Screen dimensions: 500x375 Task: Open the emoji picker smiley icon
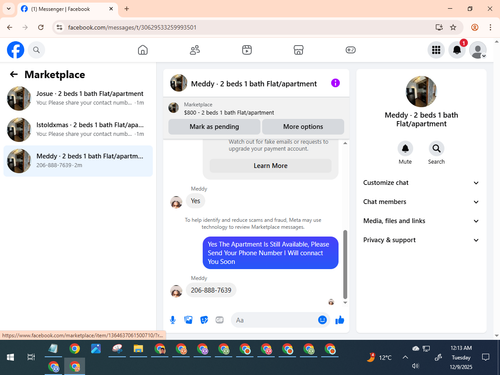point(322,320)
